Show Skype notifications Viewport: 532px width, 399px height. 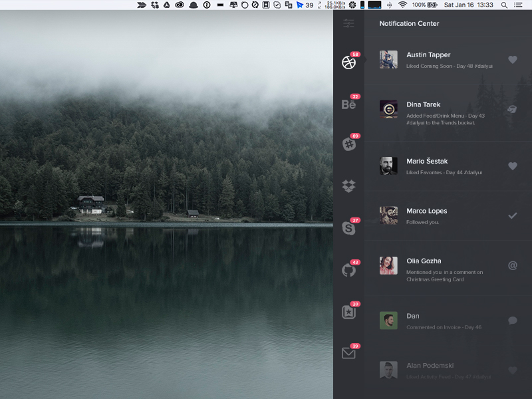tap(348, 228)
